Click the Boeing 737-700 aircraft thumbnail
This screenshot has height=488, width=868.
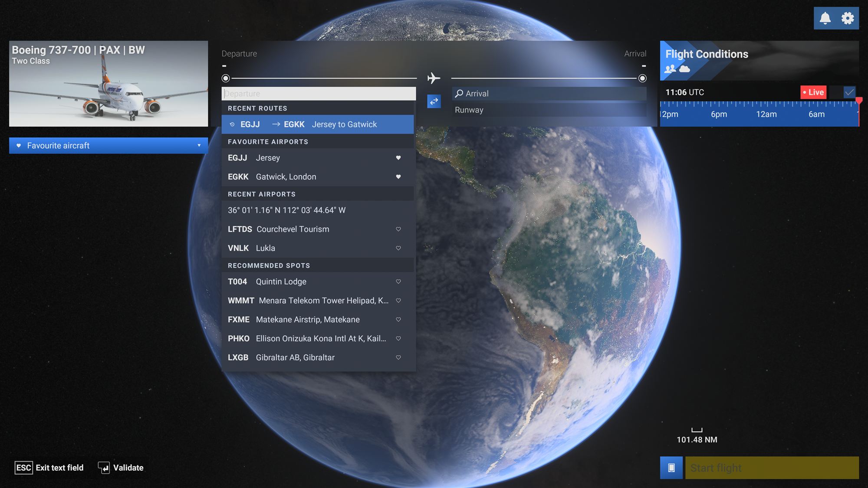pos(108,84)
